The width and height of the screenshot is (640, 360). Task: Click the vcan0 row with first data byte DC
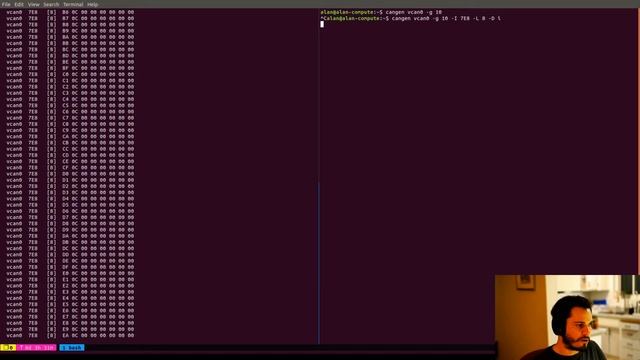[x=70, y=249]
